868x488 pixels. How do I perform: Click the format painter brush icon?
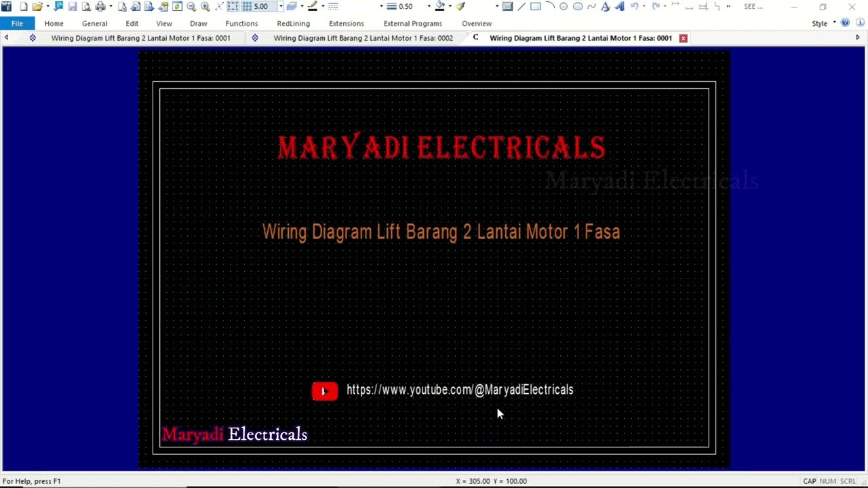pos(460,6)
